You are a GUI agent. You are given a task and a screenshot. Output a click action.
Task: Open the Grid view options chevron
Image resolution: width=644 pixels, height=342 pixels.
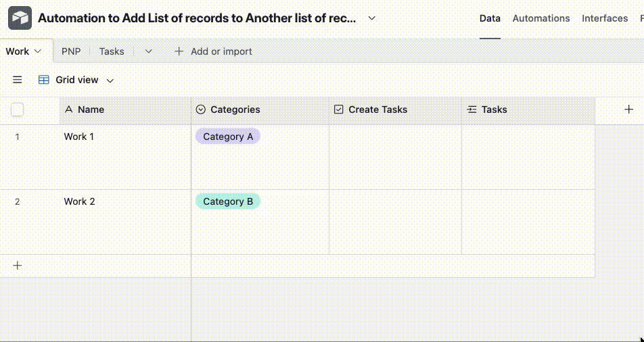point(110,80)
